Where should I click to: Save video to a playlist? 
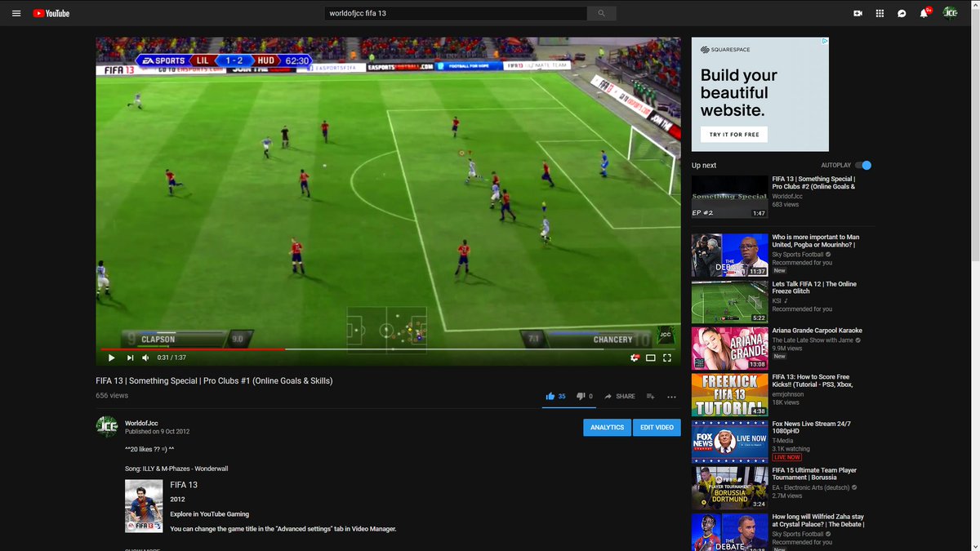(x=651, y=396)
